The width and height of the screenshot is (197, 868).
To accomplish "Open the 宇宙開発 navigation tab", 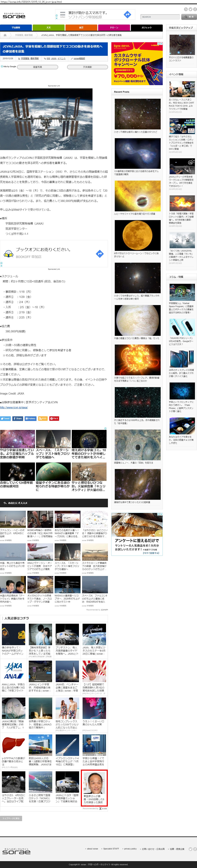I will click(x=16, y=28).
